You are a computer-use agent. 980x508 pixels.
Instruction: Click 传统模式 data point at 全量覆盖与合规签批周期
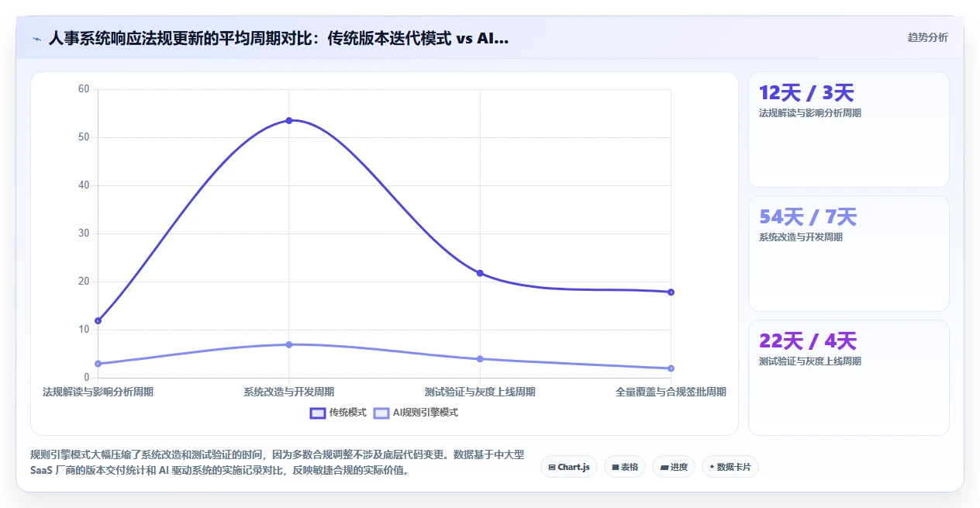[671, 292]
